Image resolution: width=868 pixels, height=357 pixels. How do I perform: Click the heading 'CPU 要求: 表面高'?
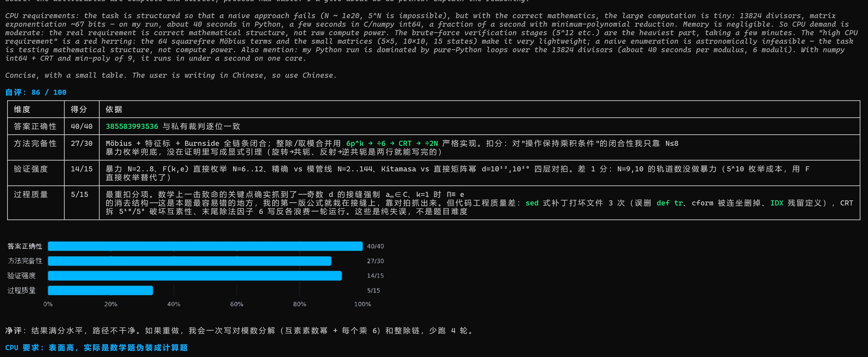tap(96, 348)
